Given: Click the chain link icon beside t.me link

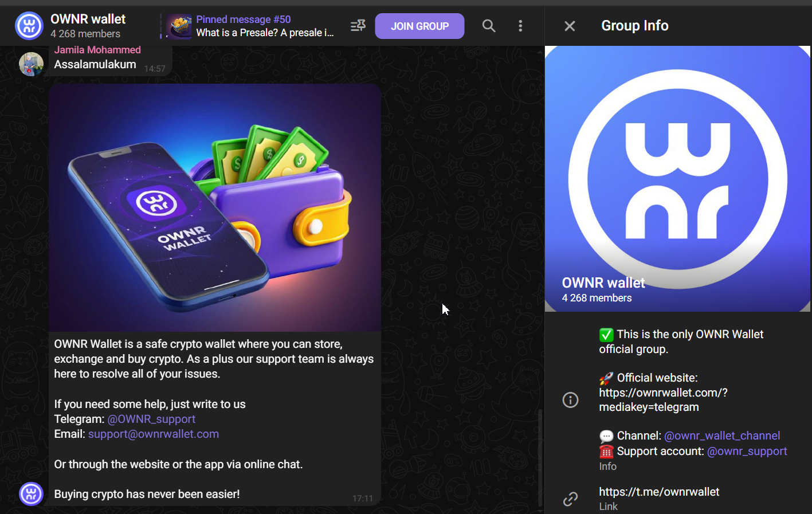Looking at the screenshot, I should click(570, 499).
